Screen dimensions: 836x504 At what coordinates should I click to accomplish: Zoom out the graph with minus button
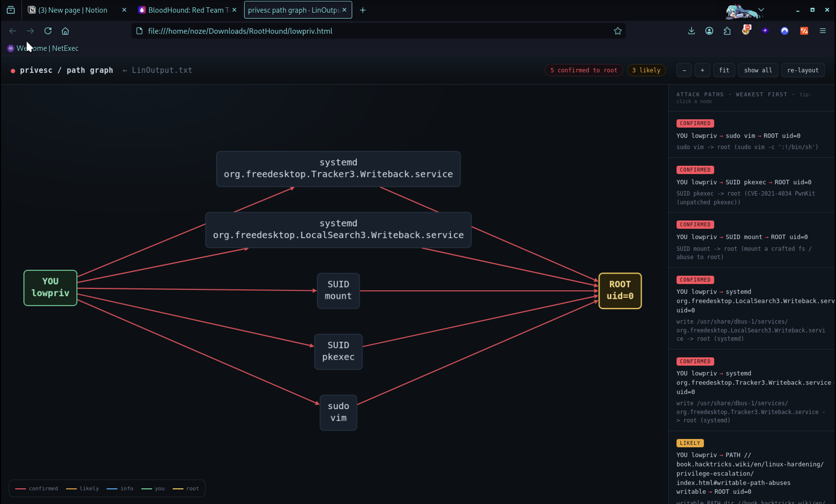[684, 70]
